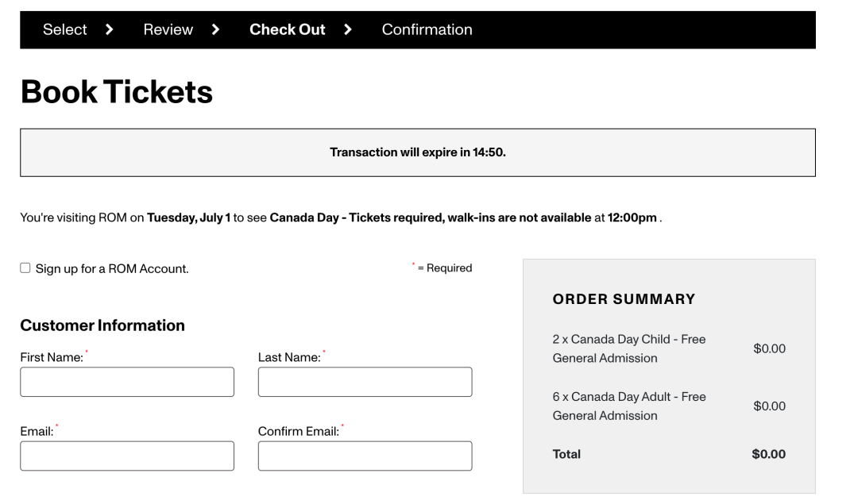
Task: Select the Check Out step
Action: tap(288, 29)
